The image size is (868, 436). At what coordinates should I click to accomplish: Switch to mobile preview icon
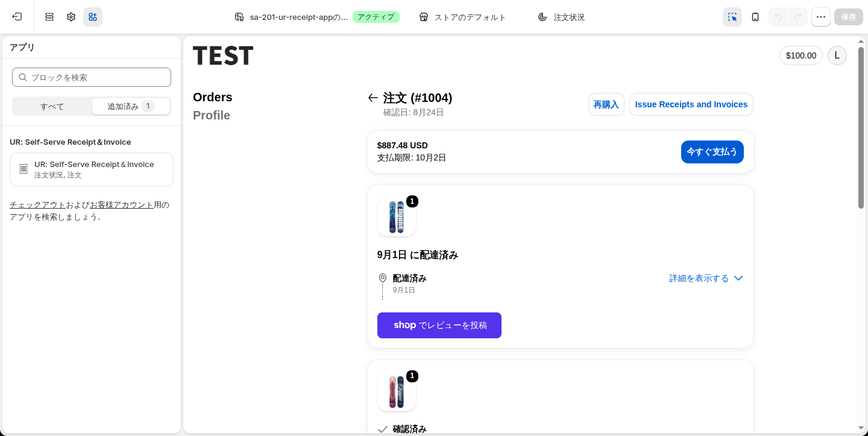pos(755,17)
